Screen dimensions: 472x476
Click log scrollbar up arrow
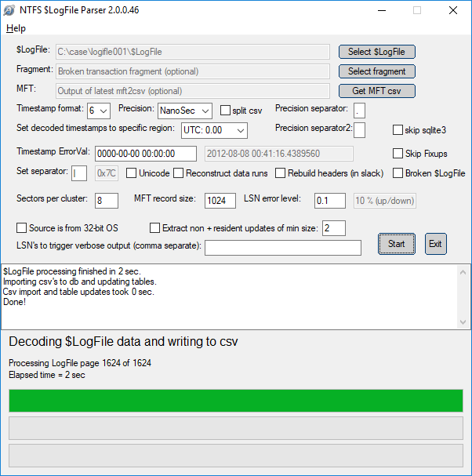463,272
